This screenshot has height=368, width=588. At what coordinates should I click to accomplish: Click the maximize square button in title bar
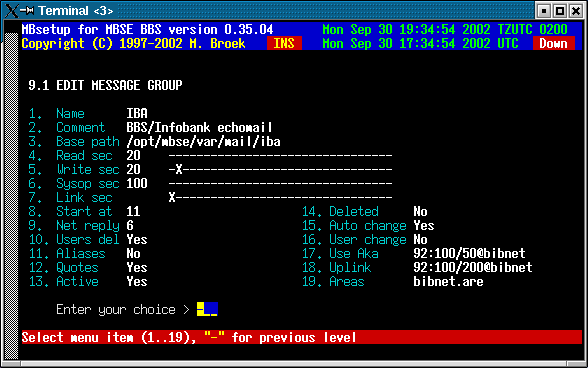[560, 11]
